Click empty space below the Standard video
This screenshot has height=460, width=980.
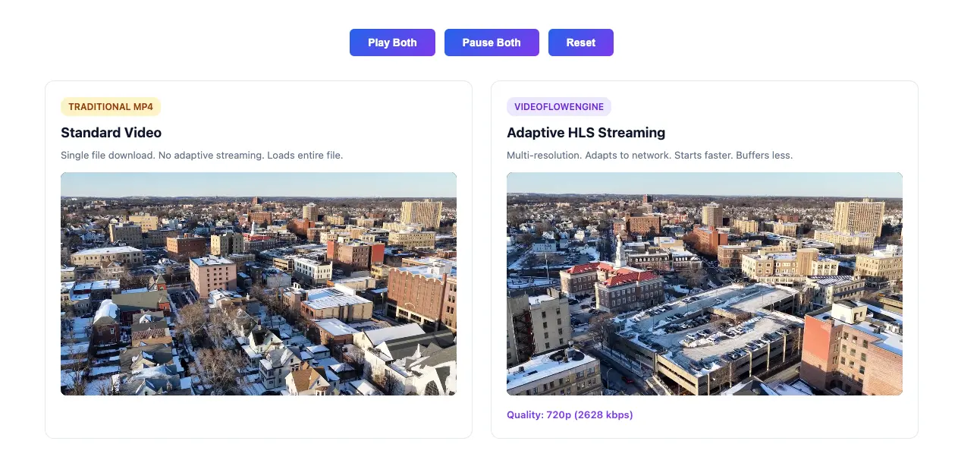pyautogui.click(x=259, y=416)
